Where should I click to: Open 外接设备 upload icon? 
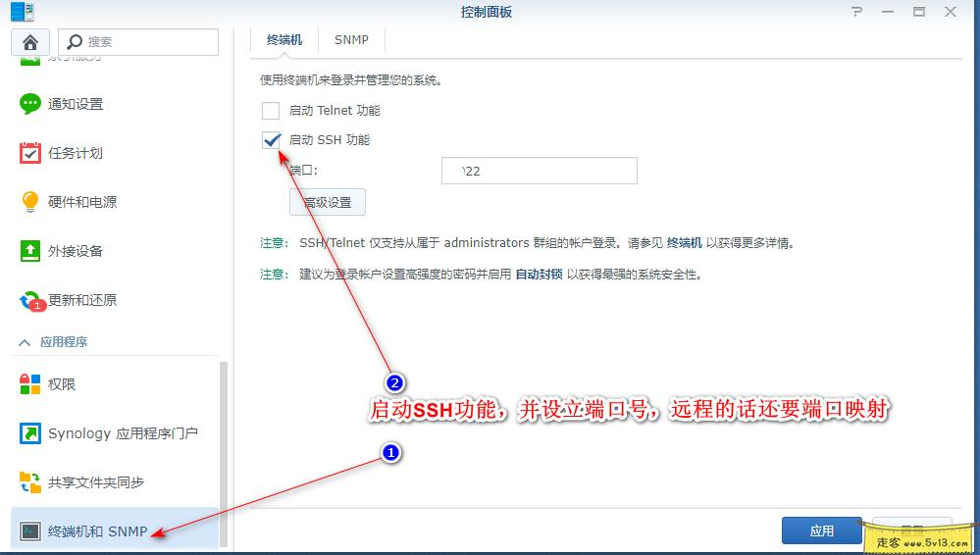pos(30,251)
